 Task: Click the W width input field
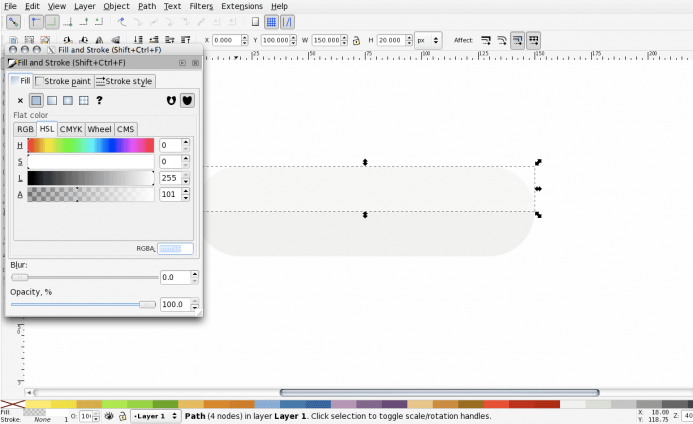[327, 40]
